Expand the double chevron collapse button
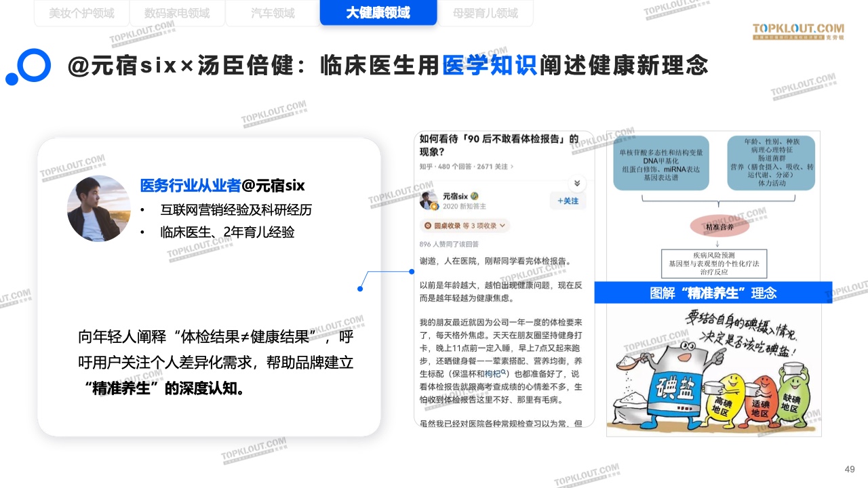 [x=577, y=184]
